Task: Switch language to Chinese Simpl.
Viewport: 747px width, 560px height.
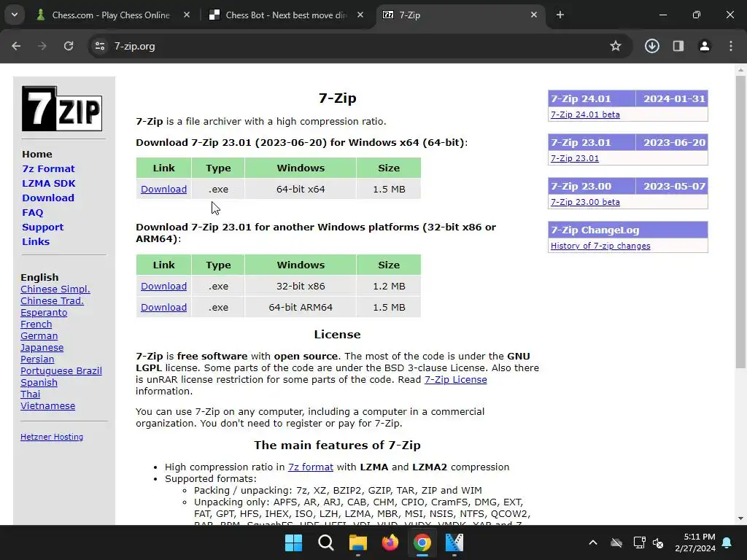Action: coord(55,289)
